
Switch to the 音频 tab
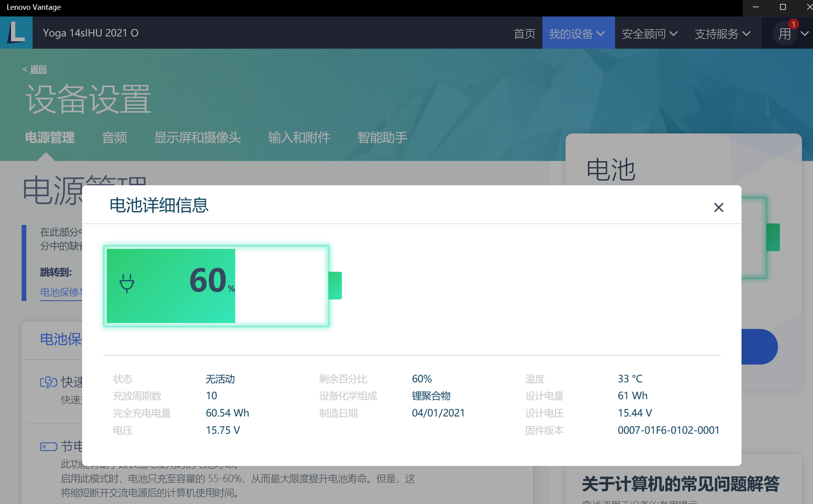pos(114,138)
